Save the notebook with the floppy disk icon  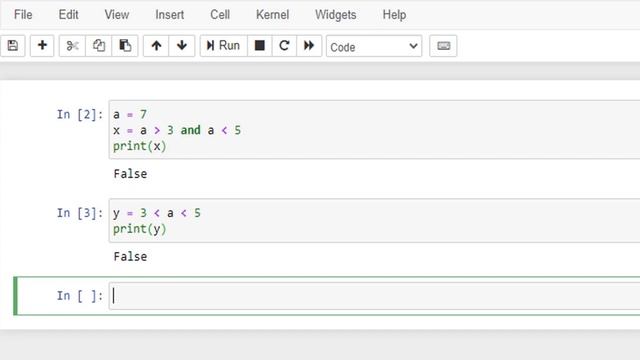pos(13,46)
